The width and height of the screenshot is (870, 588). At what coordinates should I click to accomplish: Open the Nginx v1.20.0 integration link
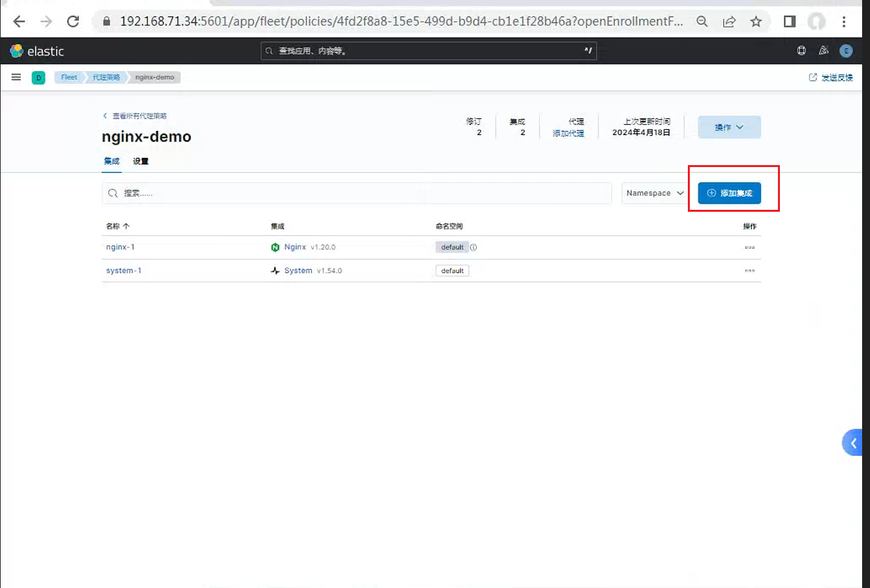pyautogui.click(x=303, y=247)
